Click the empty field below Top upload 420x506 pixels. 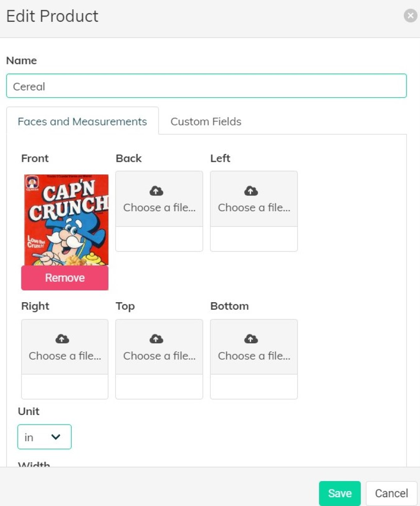pyautogui.click(x=159, y=387)
